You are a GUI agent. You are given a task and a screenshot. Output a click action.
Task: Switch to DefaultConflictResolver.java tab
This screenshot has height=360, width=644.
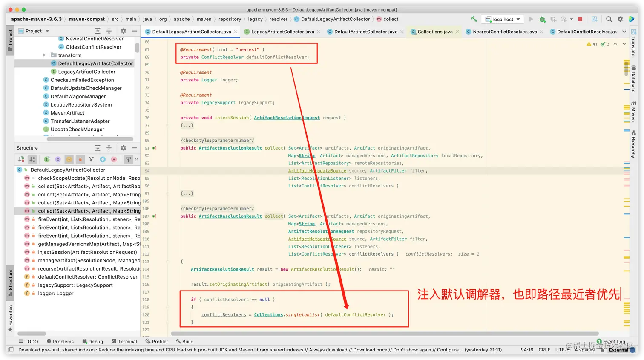(x=584, y=32)
